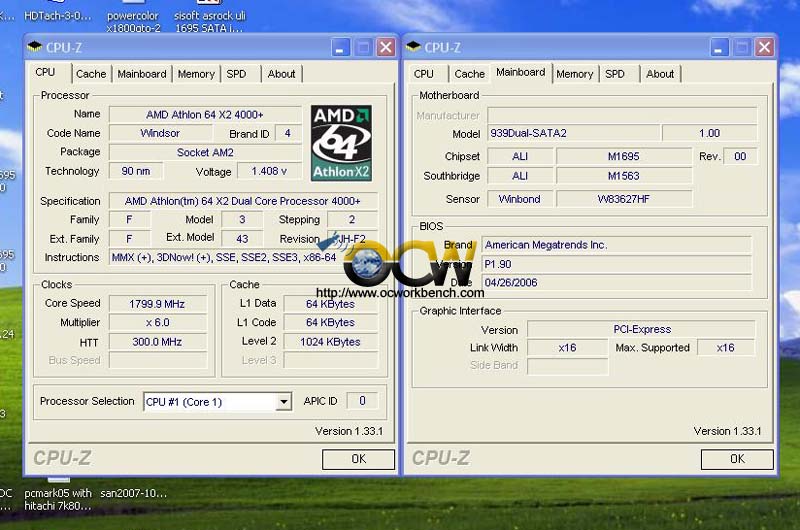Click the BIOS version P1.90 field
This screenshot has width=800, height=530.
[616, 264]
